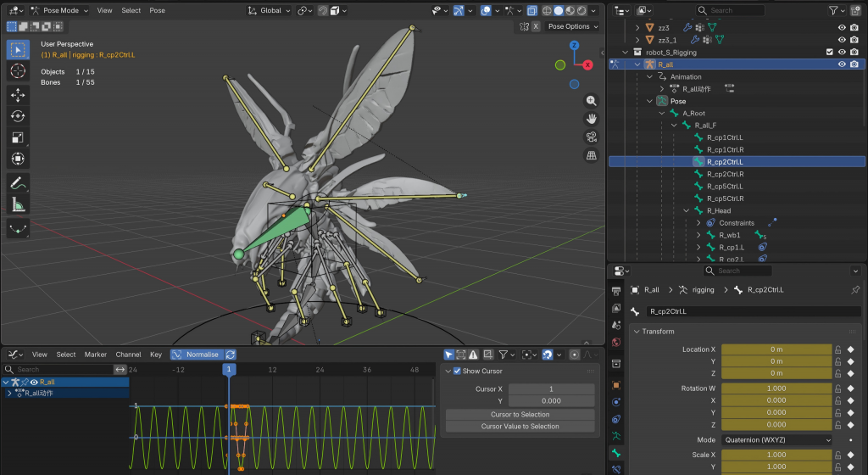Select R_cp5Ctrl.L bone in outliner
Image resolution: width=868 pixels, height=475 pixels.
[x=725, y=187]
